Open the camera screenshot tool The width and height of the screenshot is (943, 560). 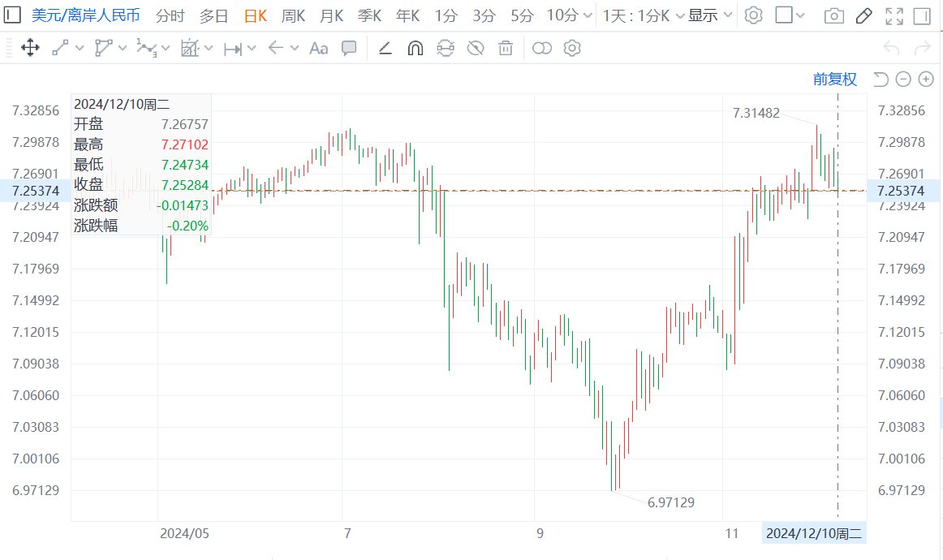pos(833,15)
